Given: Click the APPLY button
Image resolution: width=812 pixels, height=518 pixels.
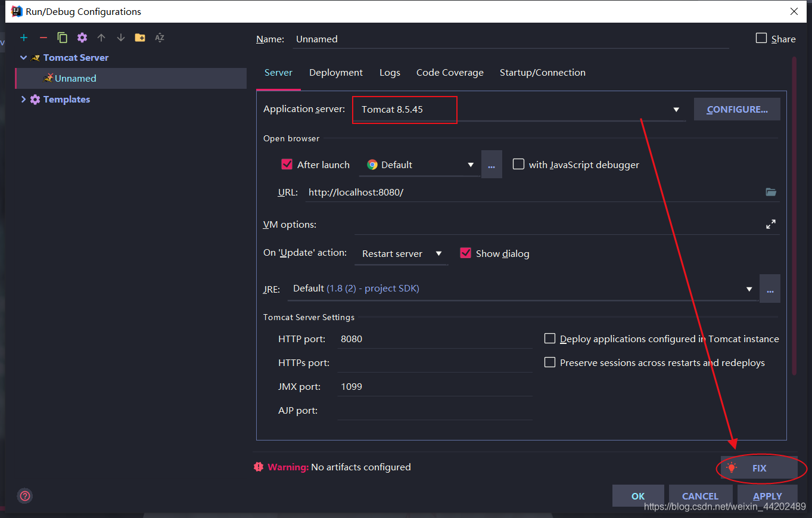Looking at the screenshot, I should (767, 496).
